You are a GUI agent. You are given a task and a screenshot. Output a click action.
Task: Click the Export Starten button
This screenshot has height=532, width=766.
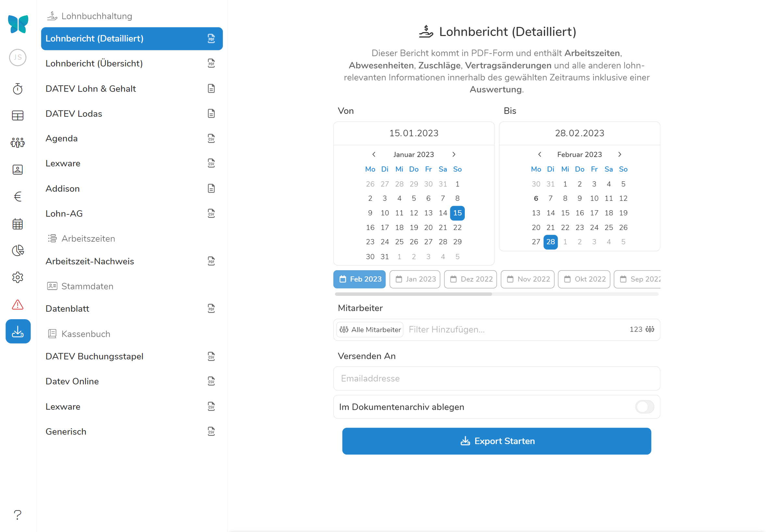point(497,441)
